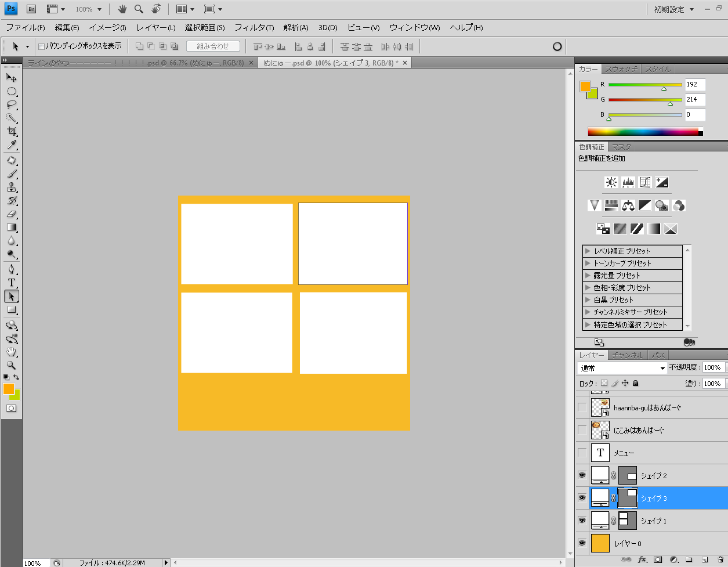Screen dimensions: 728x567
Task: Select the Lasso tool
Action: (x=12, y=104)
